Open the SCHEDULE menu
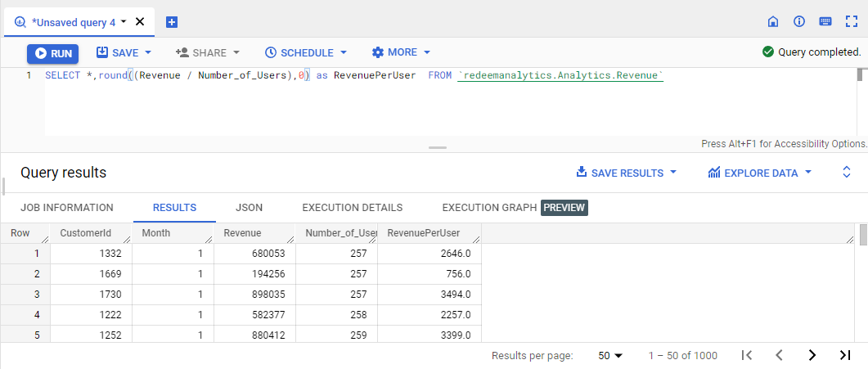868x369 pixels. tap(299, 52)
